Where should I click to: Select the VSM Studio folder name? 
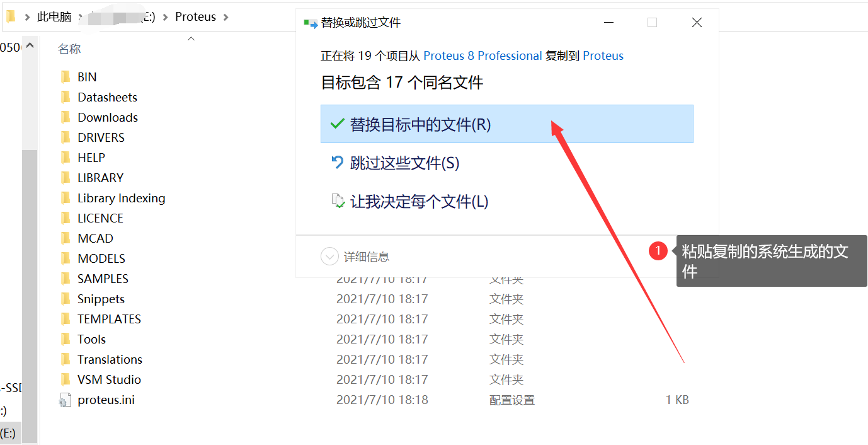tap(109, 379)
